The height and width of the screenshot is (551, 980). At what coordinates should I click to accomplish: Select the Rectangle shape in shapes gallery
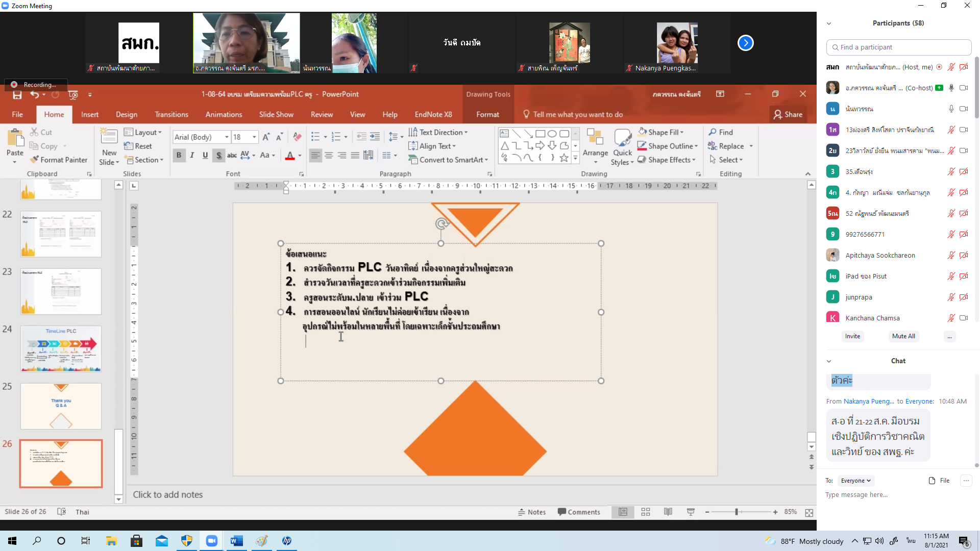[x=540, y=134]
